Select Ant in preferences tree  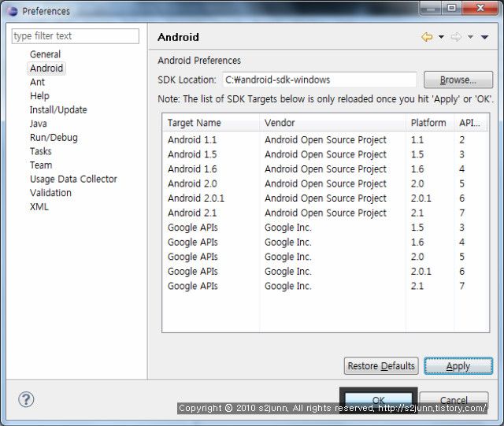coord(37,82)
